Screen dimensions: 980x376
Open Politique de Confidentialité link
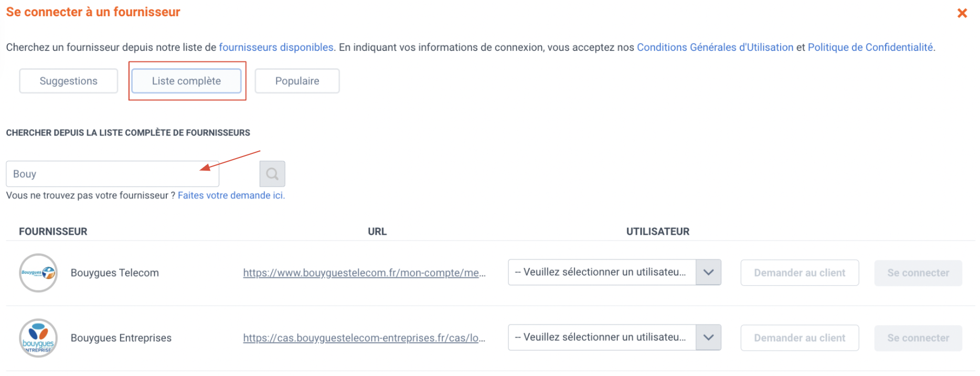tap(870, 47)
